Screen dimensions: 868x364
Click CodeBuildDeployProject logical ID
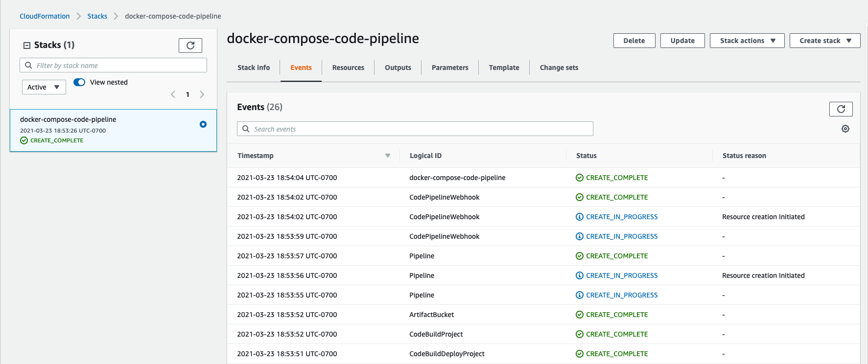[x=447, y=354]
